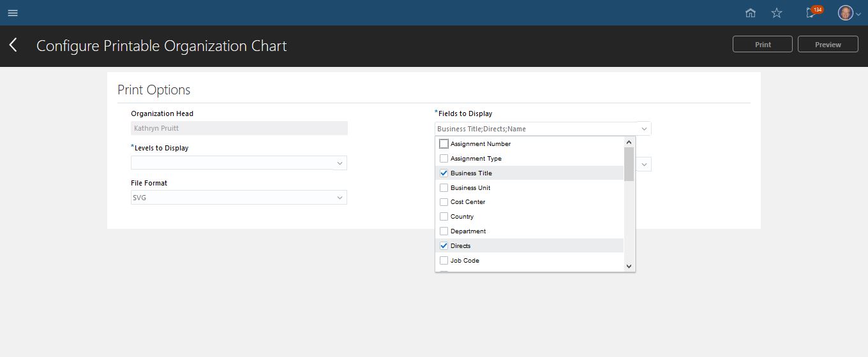868x357 pixels.
Task: Uncheck the Business Title checkbox
Action: [x=444, y=173]
